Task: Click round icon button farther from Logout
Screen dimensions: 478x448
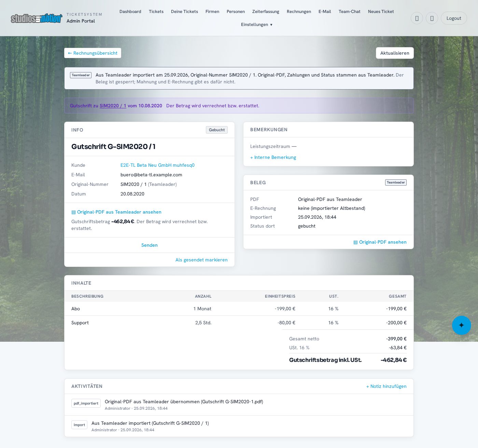Action: coord(417,18)
